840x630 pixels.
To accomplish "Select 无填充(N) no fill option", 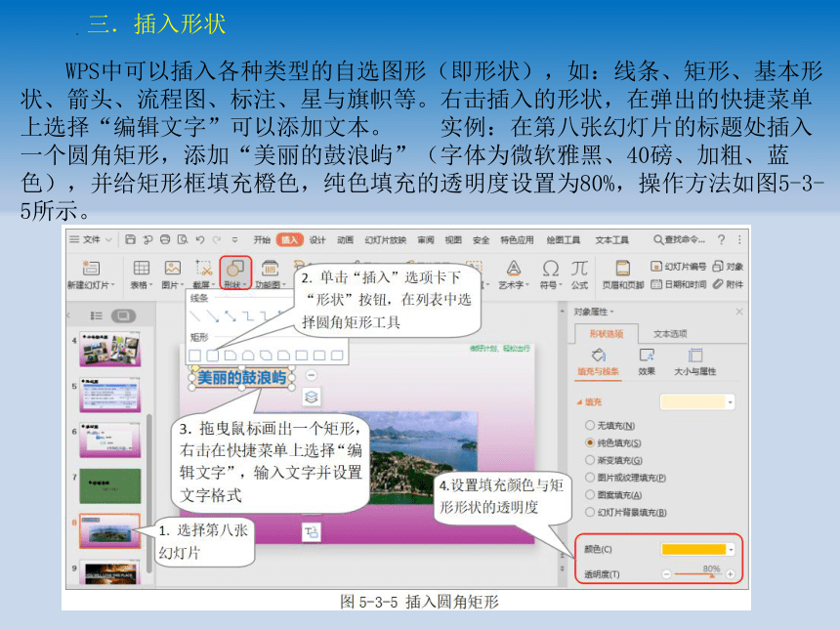I will 610,425.
